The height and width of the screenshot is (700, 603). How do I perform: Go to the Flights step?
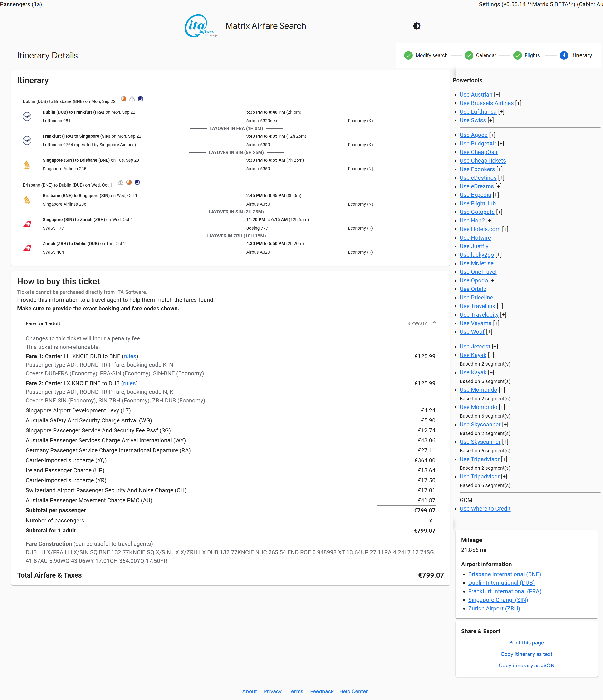click(x=532, y=55)
